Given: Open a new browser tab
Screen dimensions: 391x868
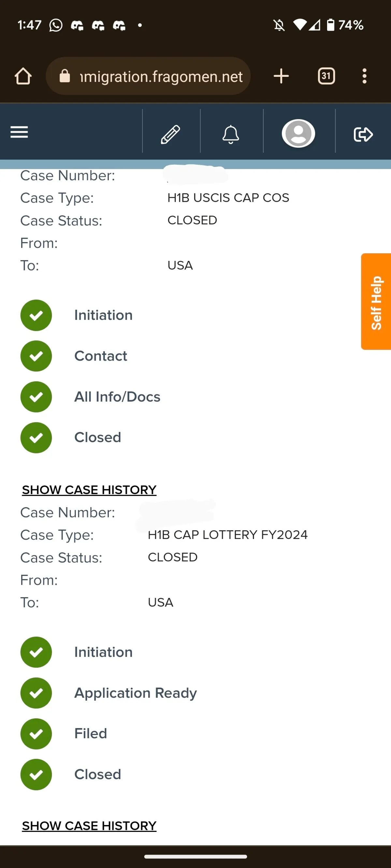Looking at the screenshot, I should tap(281, 76).
